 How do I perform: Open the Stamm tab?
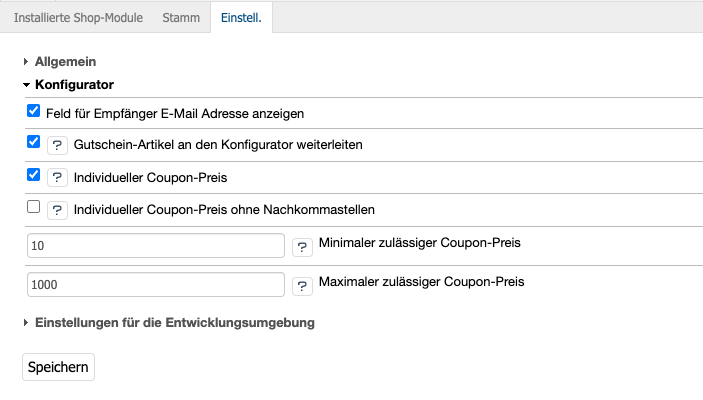click(180, 18)
